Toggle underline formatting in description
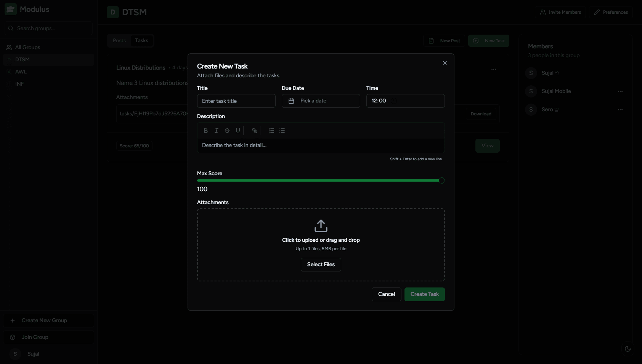Viewport: 642px width, 364px height. pos(238,131)
